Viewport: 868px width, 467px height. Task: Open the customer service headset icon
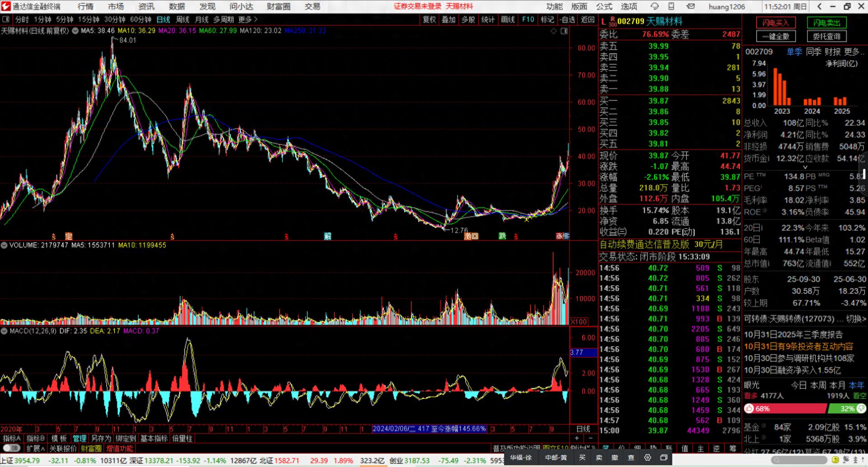(654, 6)
